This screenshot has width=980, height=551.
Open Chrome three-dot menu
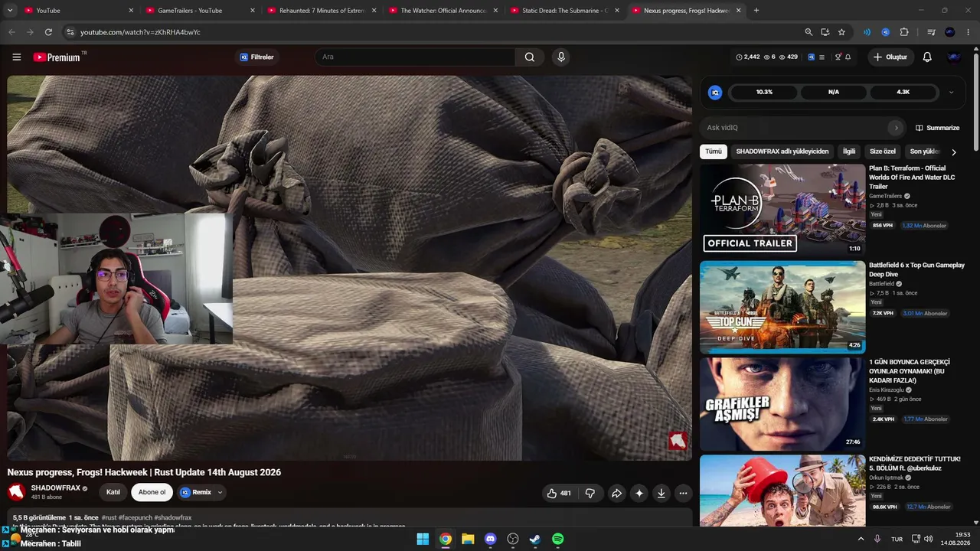coord(968,32)
